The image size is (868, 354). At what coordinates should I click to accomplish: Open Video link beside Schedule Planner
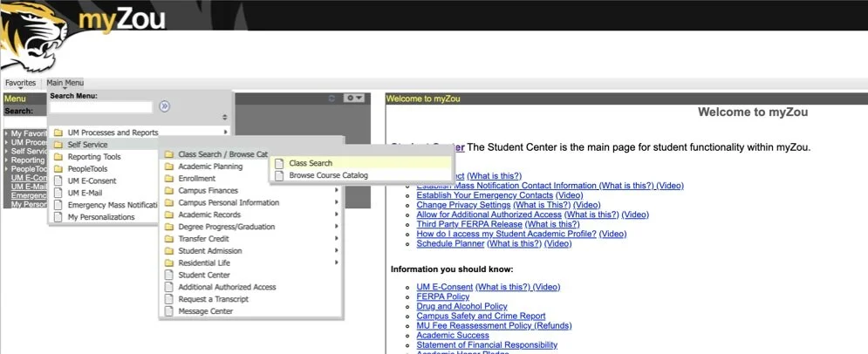558,243
